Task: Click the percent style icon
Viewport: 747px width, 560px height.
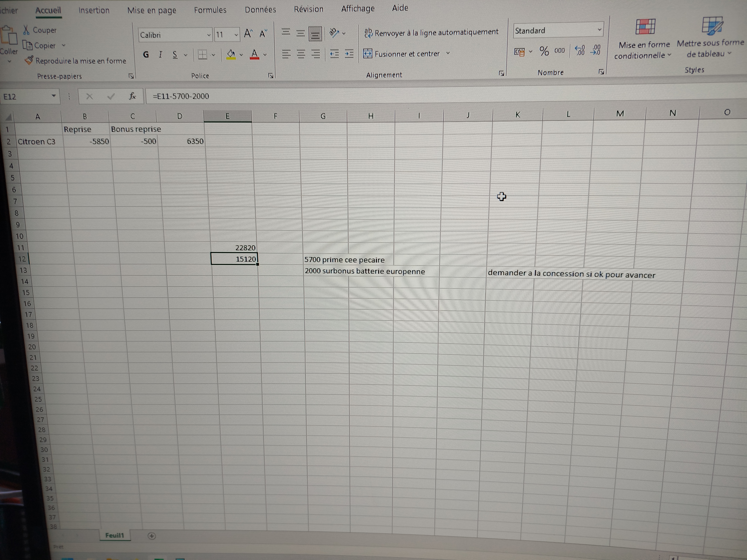Action: (x=544, y=51)
